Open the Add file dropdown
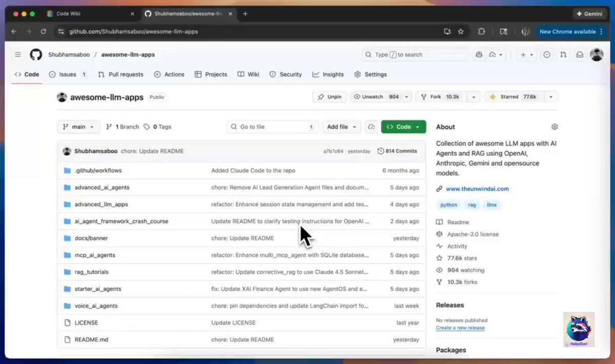 click(x=341, y=126)
